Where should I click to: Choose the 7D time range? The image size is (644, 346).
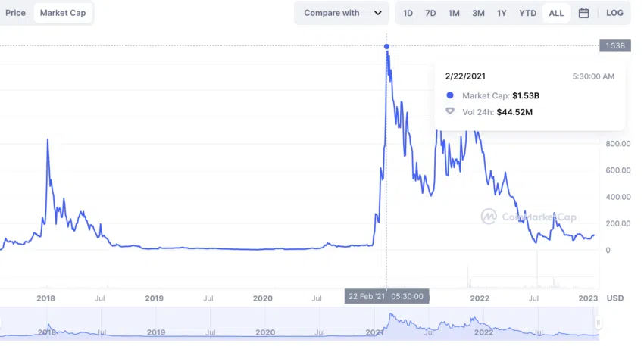coord(430,13)
